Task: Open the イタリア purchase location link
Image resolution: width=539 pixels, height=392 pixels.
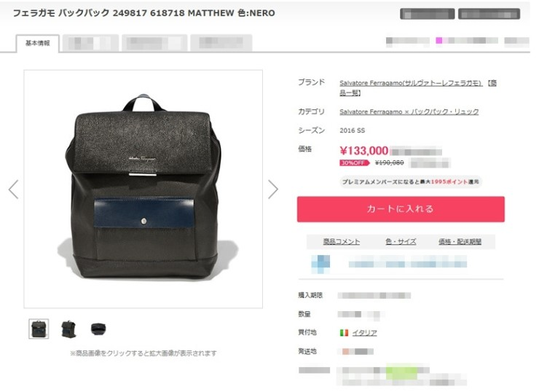Action: (x=364, y=332)
